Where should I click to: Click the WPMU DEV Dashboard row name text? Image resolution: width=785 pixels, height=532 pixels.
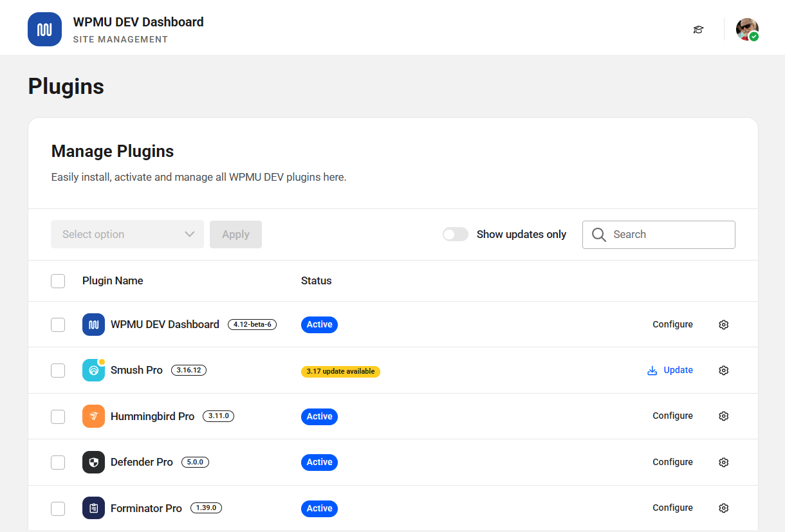(x=165, y=324)
